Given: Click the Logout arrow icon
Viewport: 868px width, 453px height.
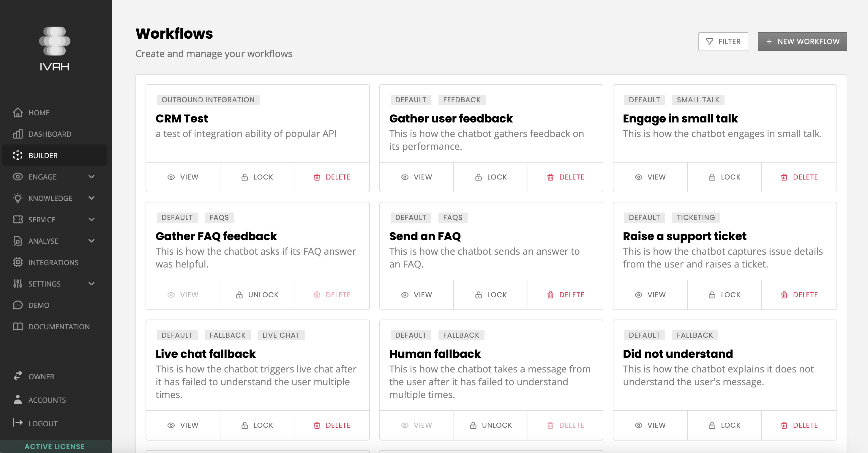Looking at the screenshot, I should click(x=18, y=423).
